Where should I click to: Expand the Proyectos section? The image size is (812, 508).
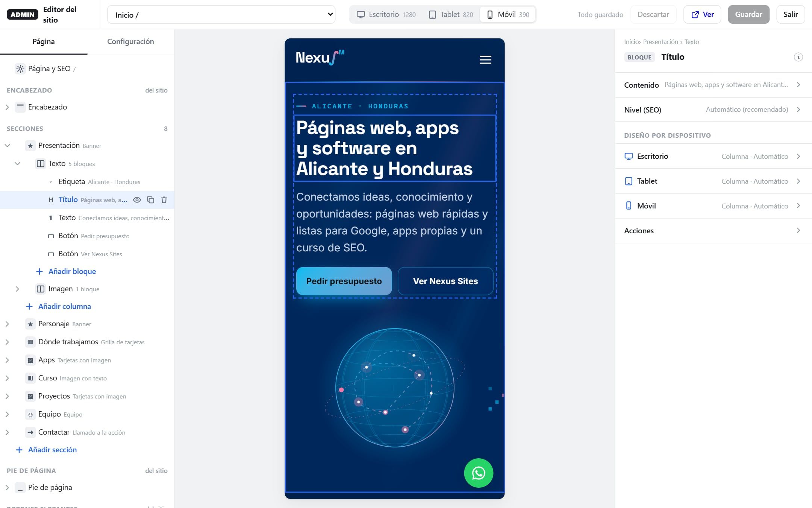pos(7,396)
